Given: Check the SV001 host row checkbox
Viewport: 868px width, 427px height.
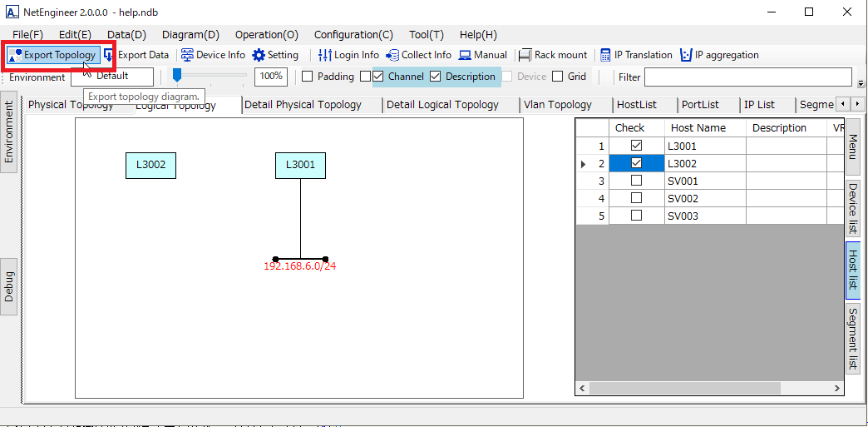Looking at the screenshot, I should (x=636, y=181).
